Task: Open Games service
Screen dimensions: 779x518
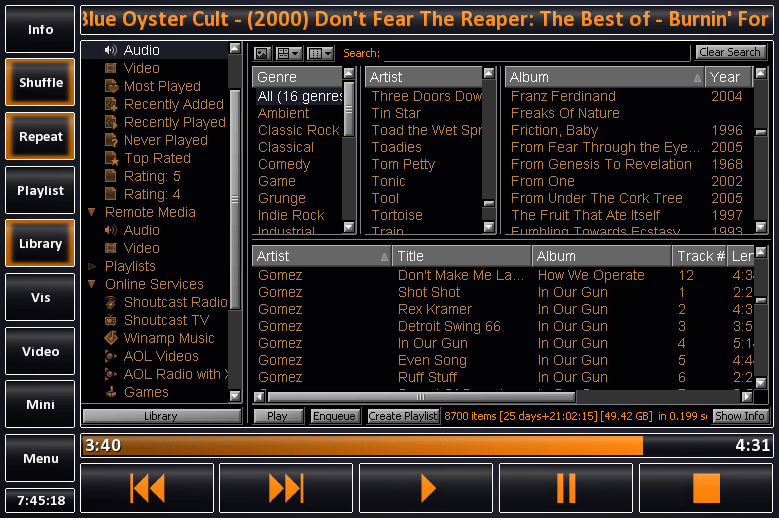Action: [x=146, y=392]
